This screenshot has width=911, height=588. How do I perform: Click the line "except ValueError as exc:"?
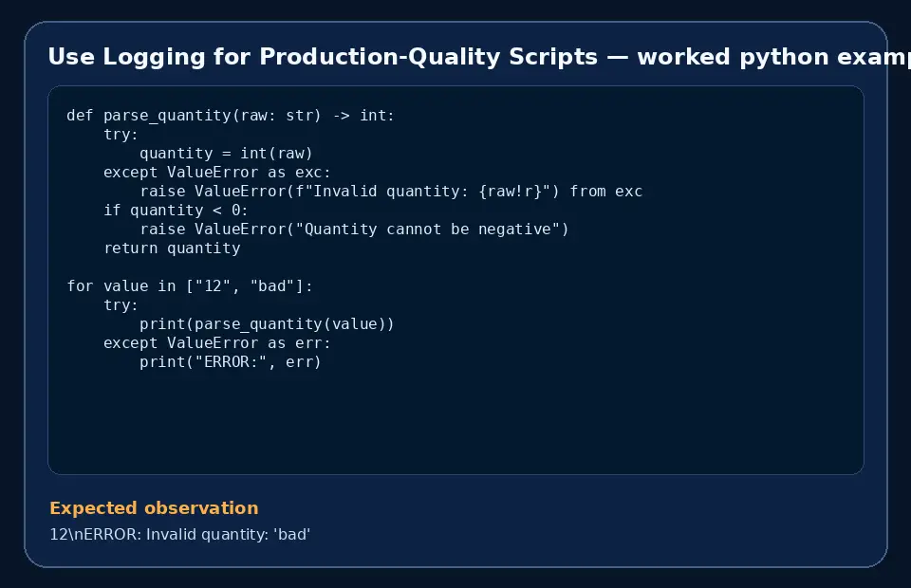pos(216,173)
